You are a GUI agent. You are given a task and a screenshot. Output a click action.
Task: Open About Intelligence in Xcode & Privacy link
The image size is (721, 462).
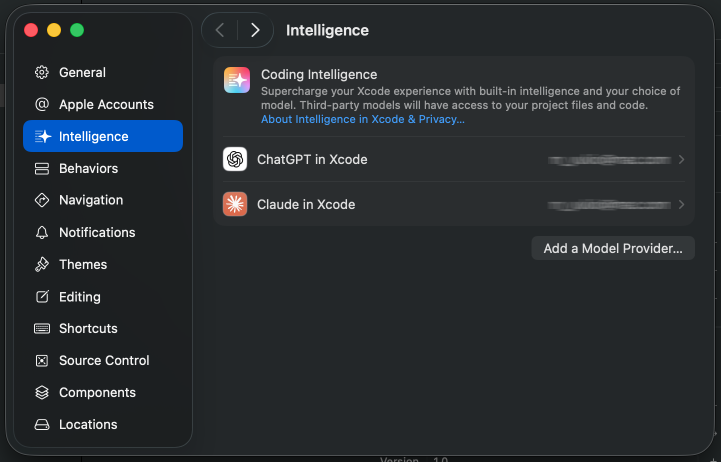coord(363,119)
